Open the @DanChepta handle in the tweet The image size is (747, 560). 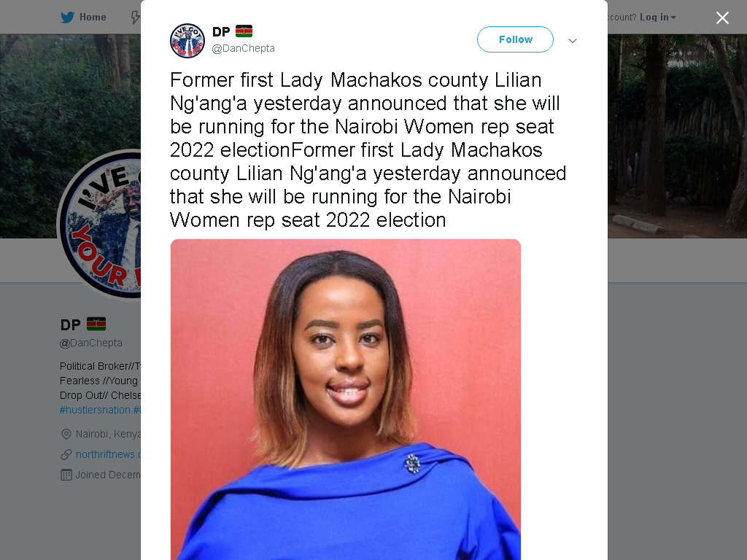point(243,48)
